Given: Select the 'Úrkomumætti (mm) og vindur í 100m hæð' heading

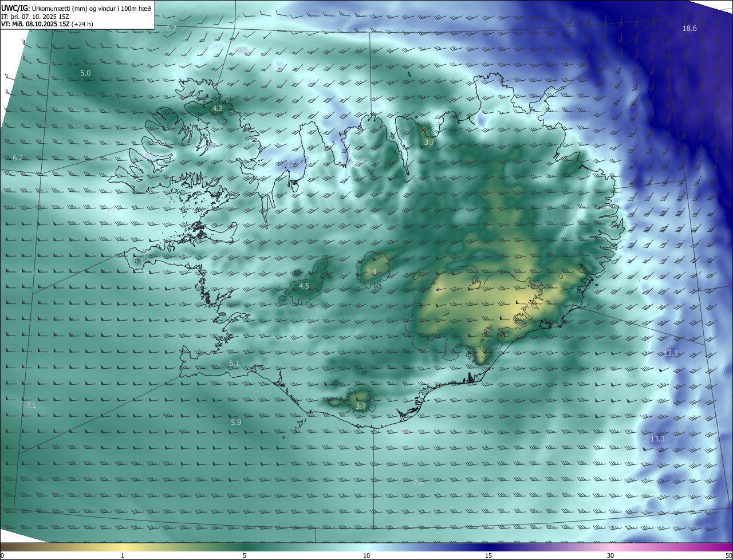Looking at the screenshot, I should click(91, 8).
